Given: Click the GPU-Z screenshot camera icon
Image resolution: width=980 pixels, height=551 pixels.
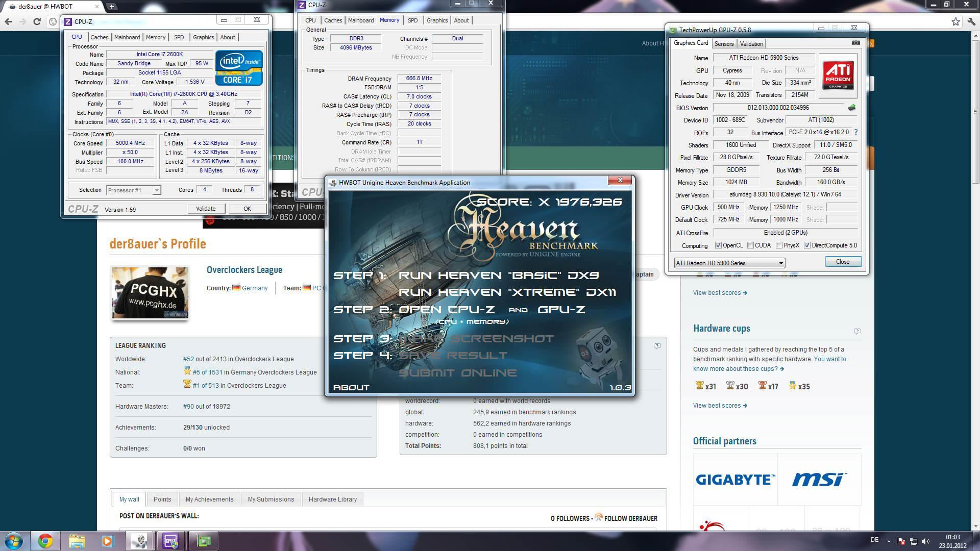Looking at the screenshot, I should click(x=856, y=43).
